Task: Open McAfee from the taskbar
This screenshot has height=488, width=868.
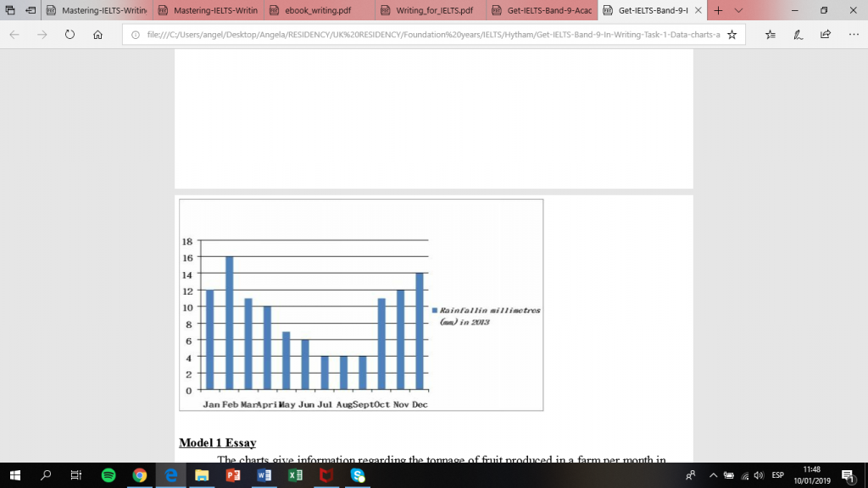Action: coord(326,476)
